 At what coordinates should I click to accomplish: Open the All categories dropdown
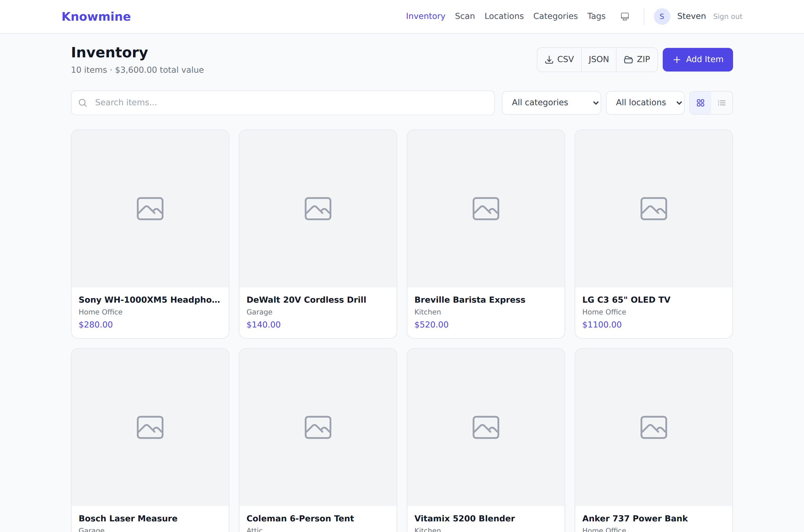pos(551,103)
